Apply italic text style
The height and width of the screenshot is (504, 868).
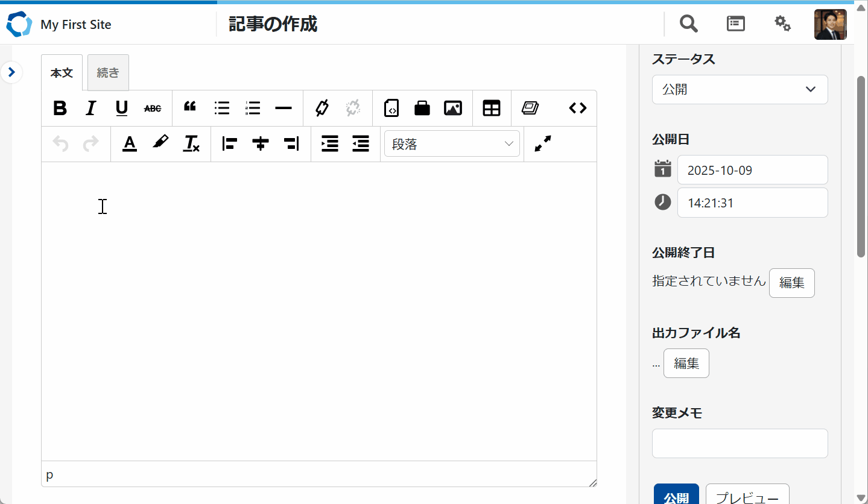tap(90, 109)
